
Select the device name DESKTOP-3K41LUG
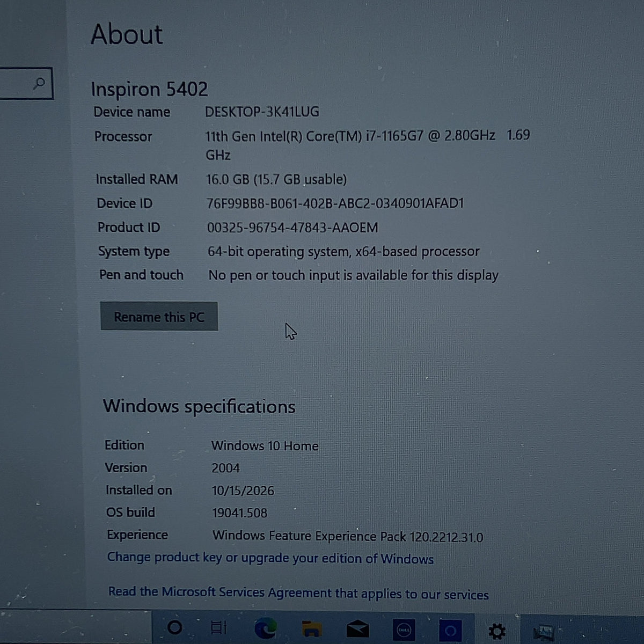pyautogui.click(x=262, y=112)
